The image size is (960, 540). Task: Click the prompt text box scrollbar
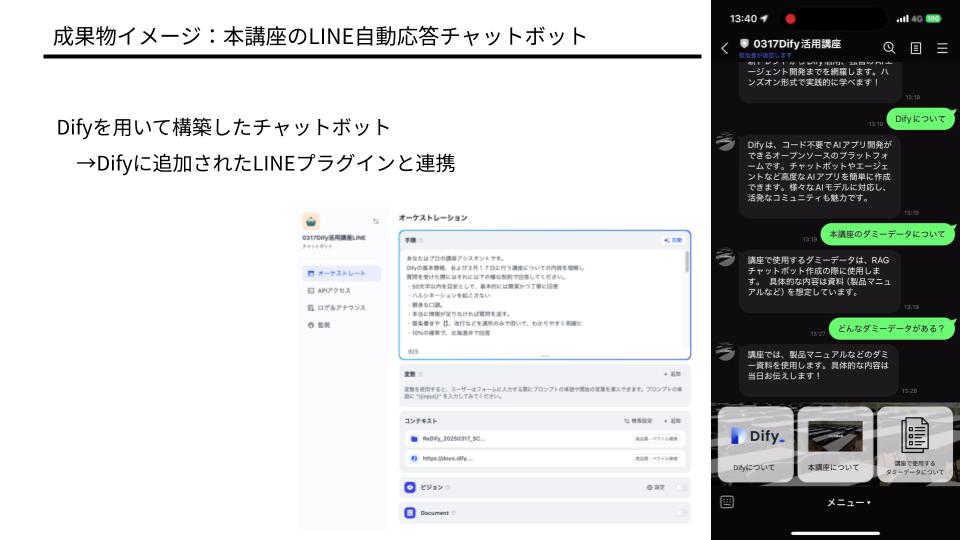[686, 262]
